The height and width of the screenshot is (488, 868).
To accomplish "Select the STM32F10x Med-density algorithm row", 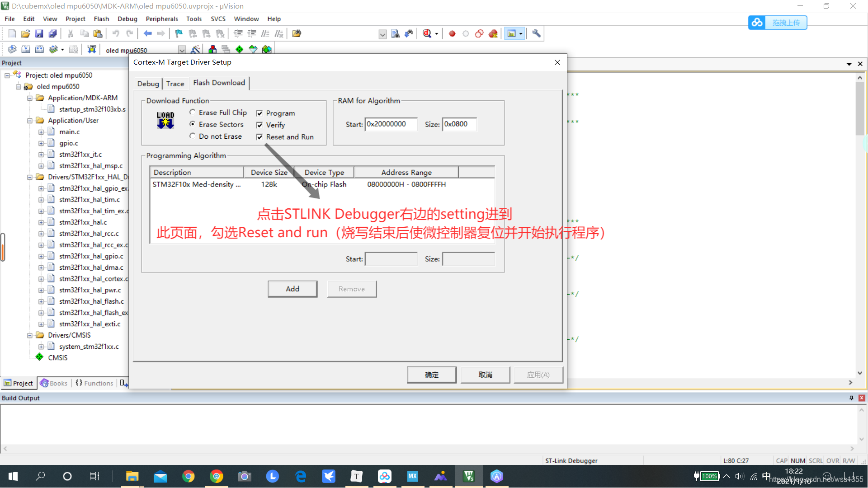I will pyautogui.click(x=322, y=184).
